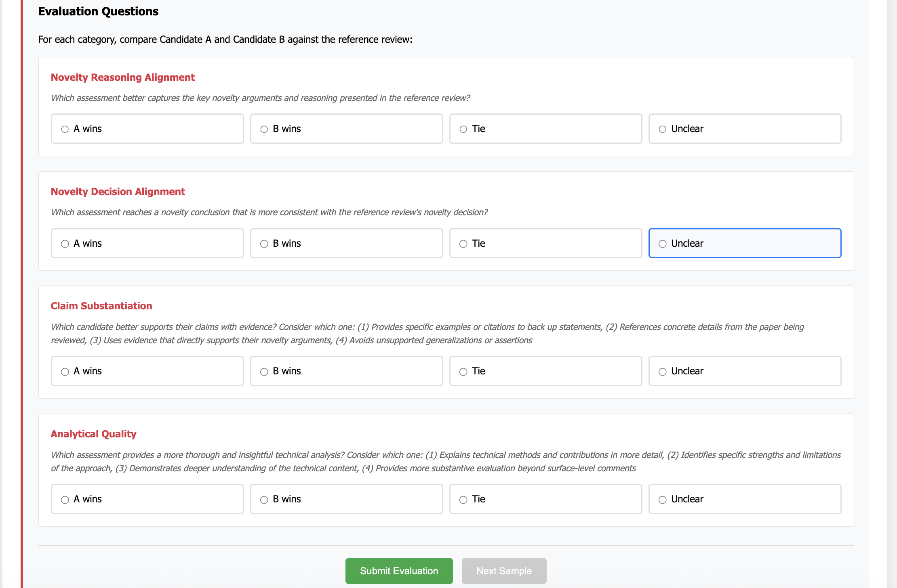The image size is (897, 588).
Task: Select 'A wins' for Claim Substantiation
Action: (x=65, y=372)
